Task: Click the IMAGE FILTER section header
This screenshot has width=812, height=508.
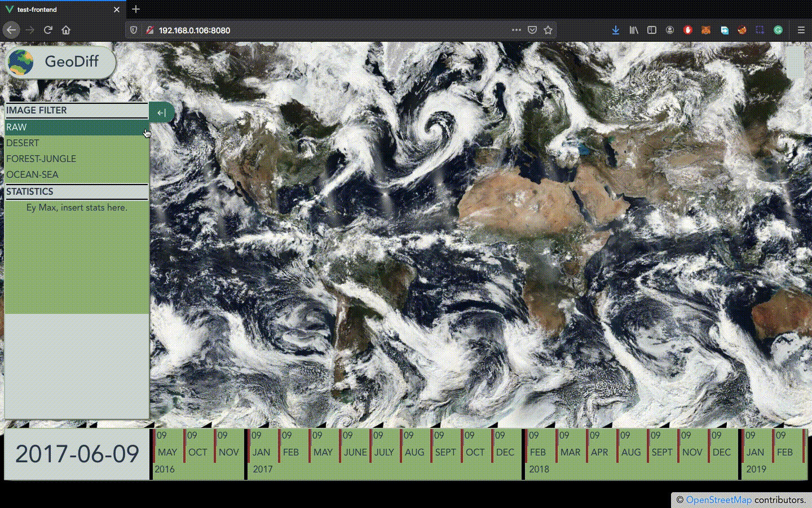Action: click(77, 111)
